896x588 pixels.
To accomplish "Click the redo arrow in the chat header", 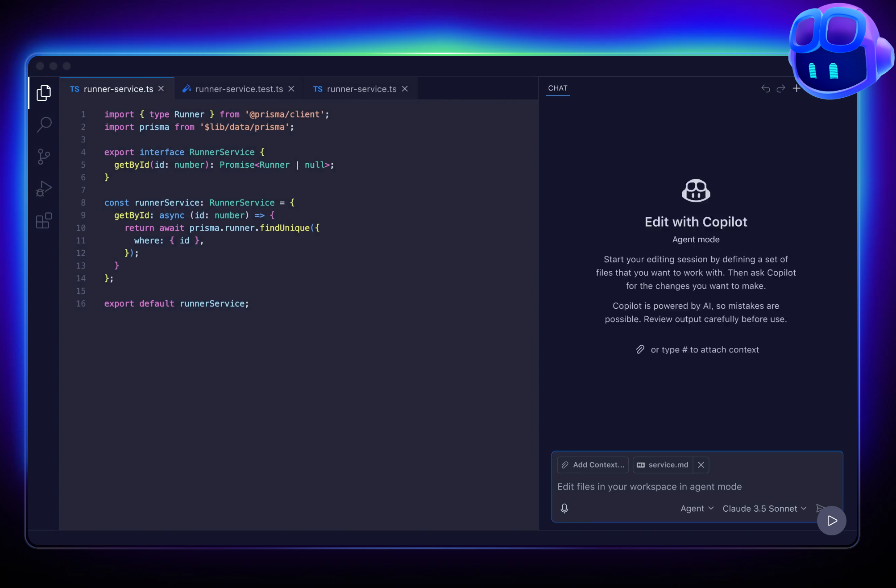I will coord(781,88).
